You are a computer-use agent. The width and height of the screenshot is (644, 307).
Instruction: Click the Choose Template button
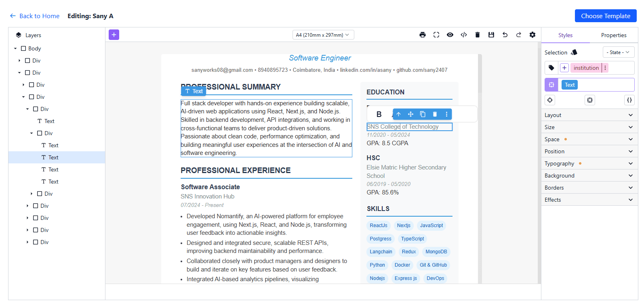click(606, 16)
